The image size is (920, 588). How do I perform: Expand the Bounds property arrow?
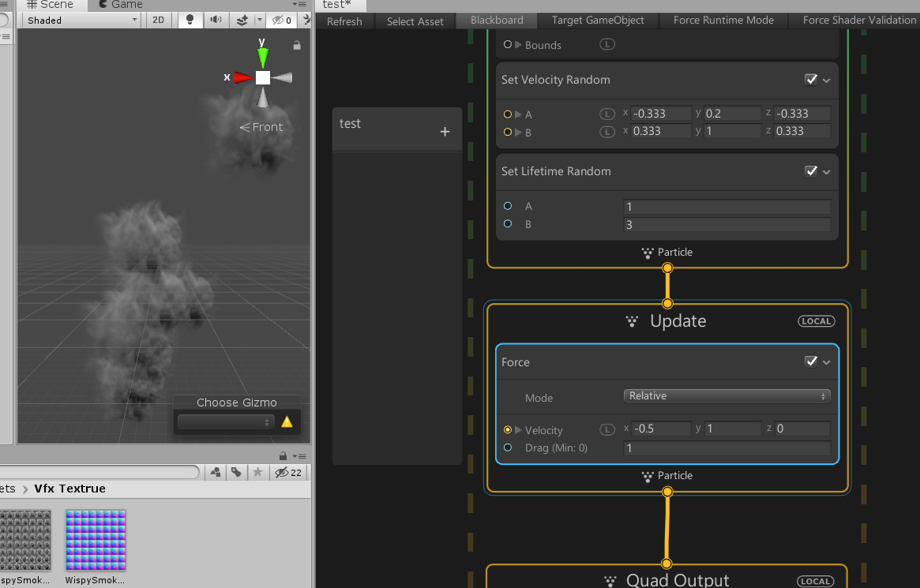click(x=518, y=44)
